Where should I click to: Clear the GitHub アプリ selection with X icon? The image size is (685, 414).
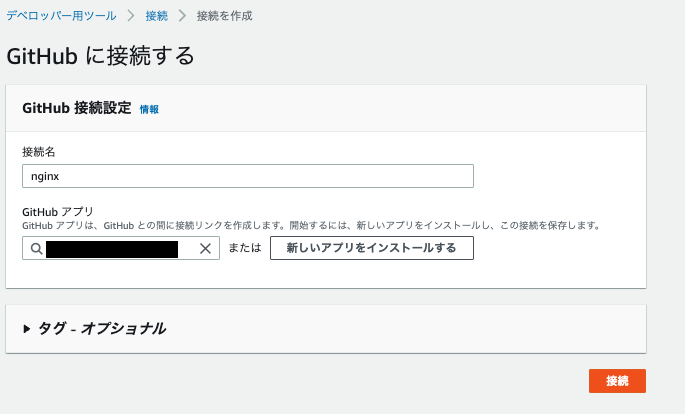pos(205,248)
